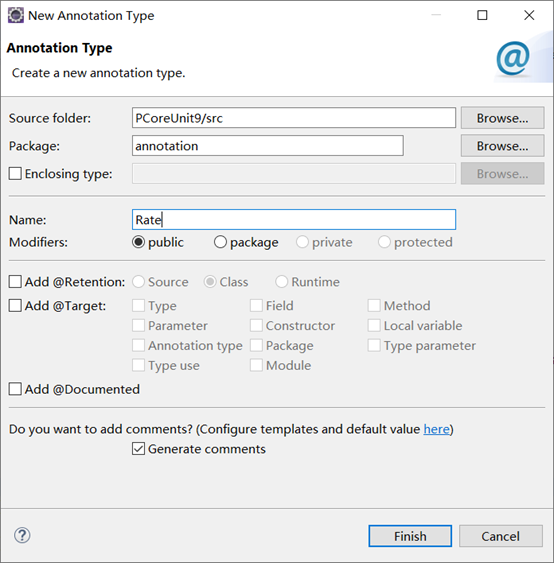Check the Add @Retention checkbox
Screen dimensions: 554x563
pos(15,282)
